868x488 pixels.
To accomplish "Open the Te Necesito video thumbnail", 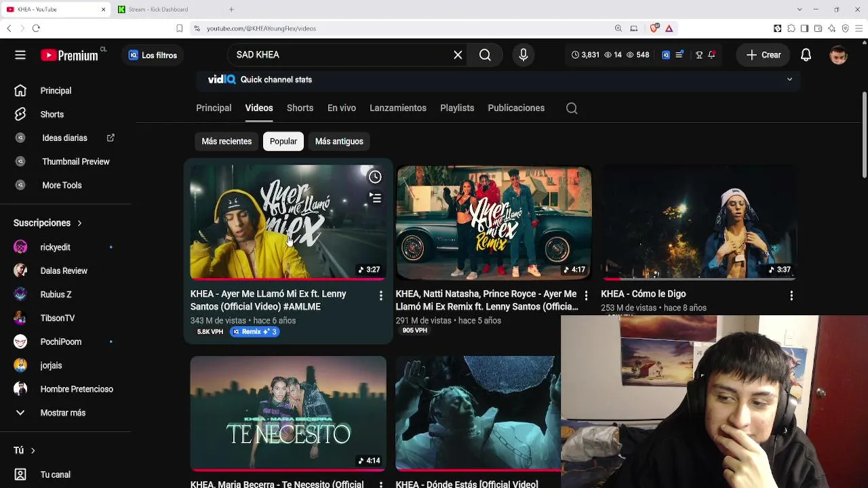I will [288, 413].
